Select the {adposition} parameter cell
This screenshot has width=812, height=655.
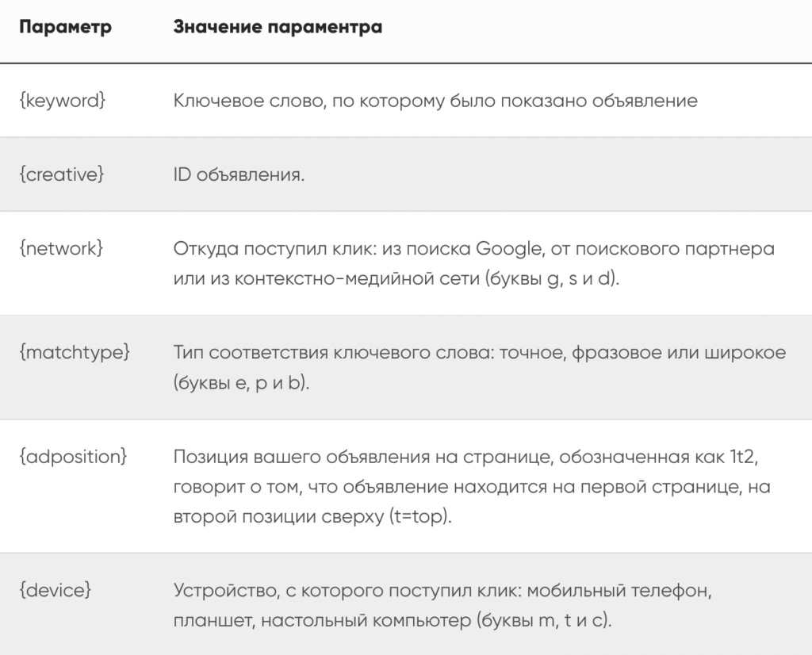coord(73,457)
